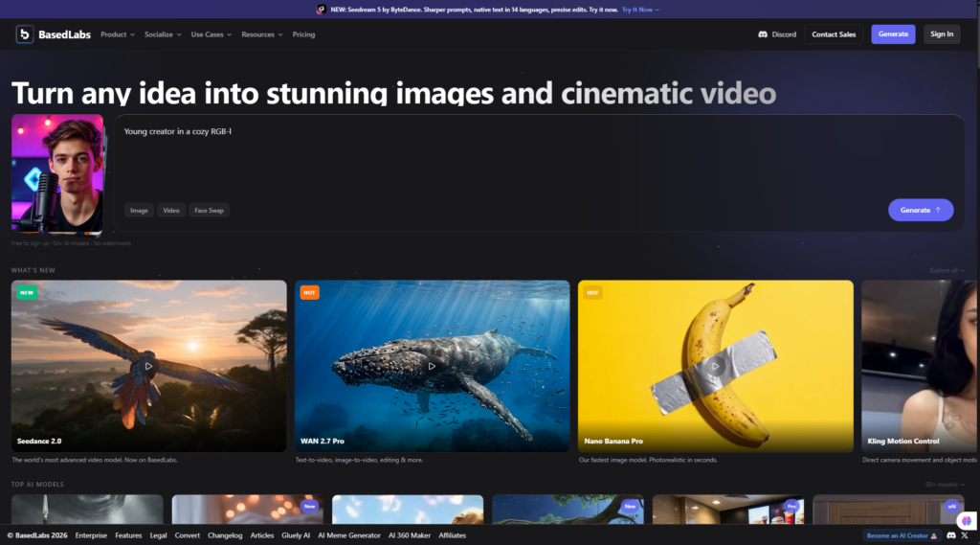The height and width of the screenshot is (545, 980).
Task: Click the BasedLabs wordmark text
Action: pos(64,34)
